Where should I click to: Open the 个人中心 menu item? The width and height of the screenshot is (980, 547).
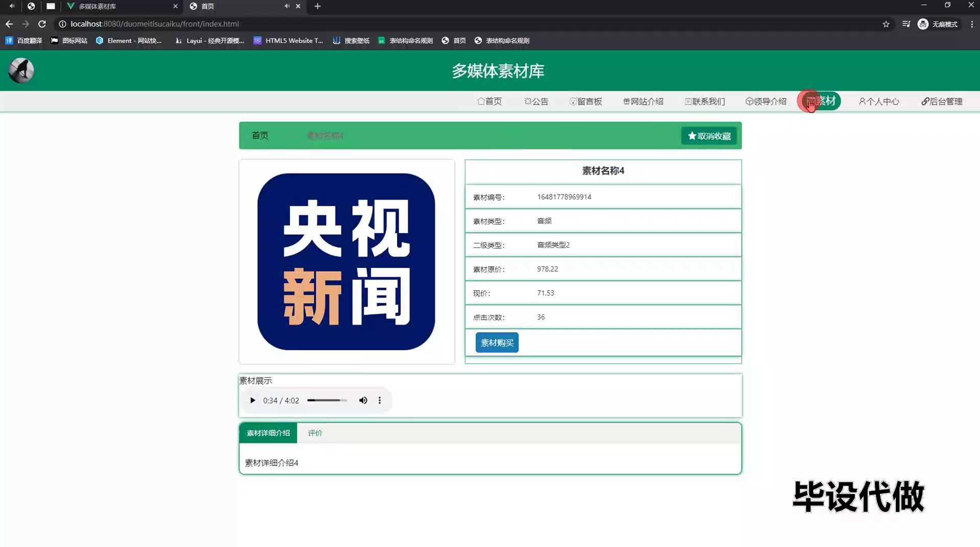878,101
